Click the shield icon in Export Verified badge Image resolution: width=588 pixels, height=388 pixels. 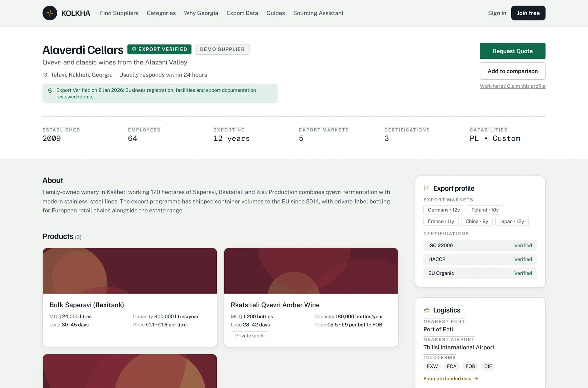[x=134, y=49]
